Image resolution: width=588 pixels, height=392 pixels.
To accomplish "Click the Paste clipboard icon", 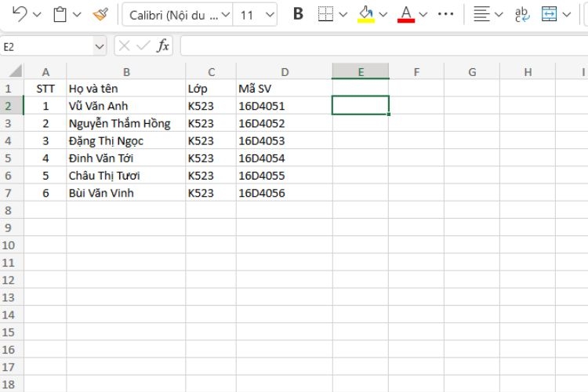I will 60,15.
